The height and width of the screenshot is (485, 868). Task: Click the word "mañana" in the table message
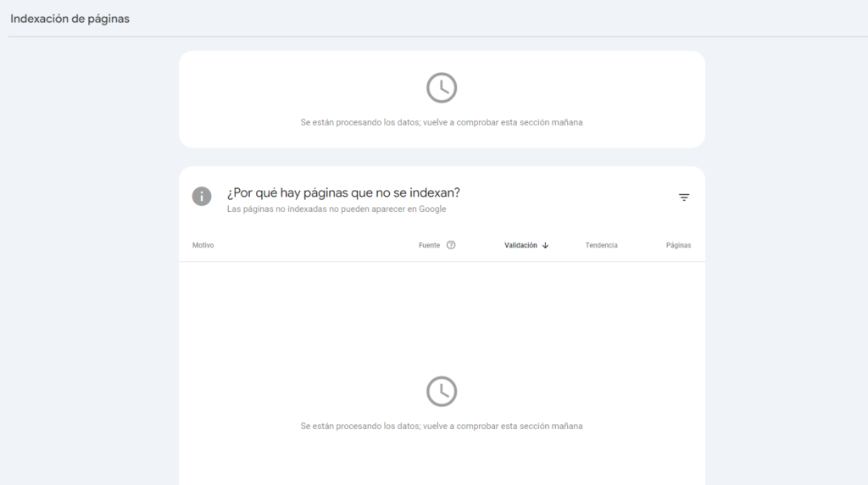tap(567, 426)
